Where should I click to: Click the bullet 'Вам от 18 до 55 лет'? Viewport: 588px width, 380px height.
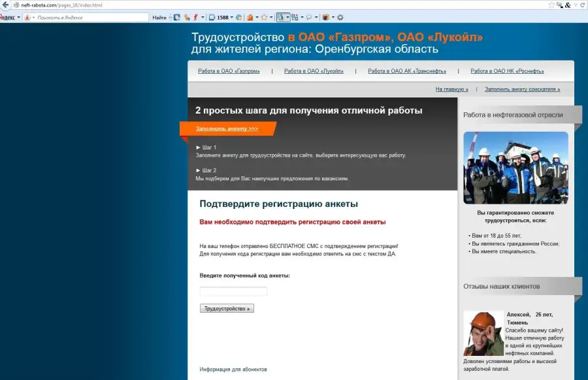[x=495, y=236]
